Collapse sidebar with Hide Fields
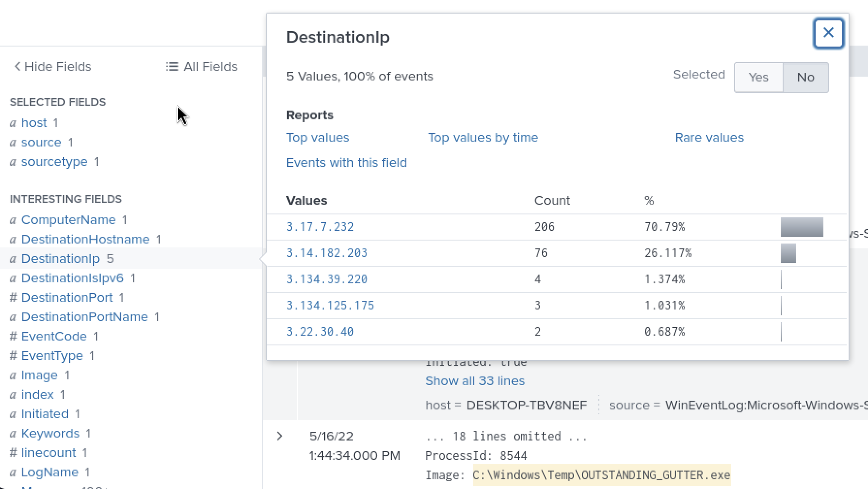This screenshot has width=868, height=489. [53, 66]
